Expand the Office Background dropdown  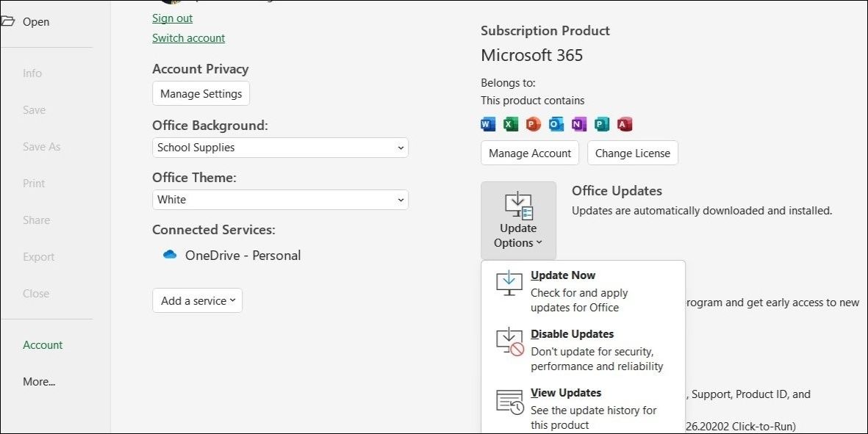(280, 148)
